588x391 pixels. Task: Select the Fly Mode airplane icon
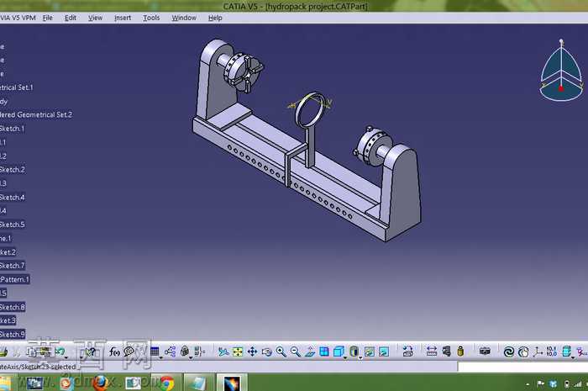click(x=223, y=351)
